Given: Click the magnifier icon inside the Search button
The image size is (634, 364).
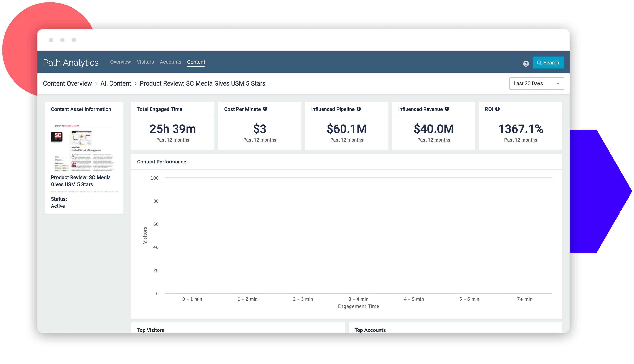Looking at the screenshot, I should [x=539, y=63].
